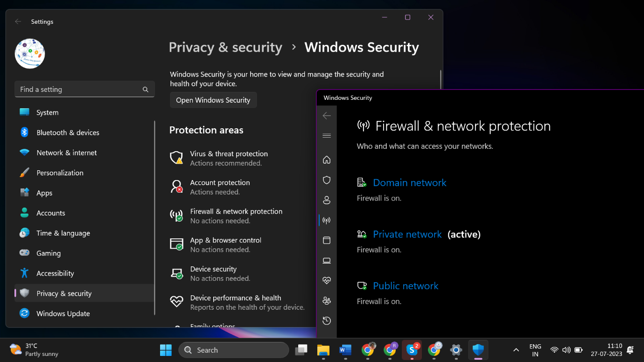Image resolution: width=644 pixels, height=362 pixels.
Task: Click the volume speaker tray icon
Action: point(567,350)
